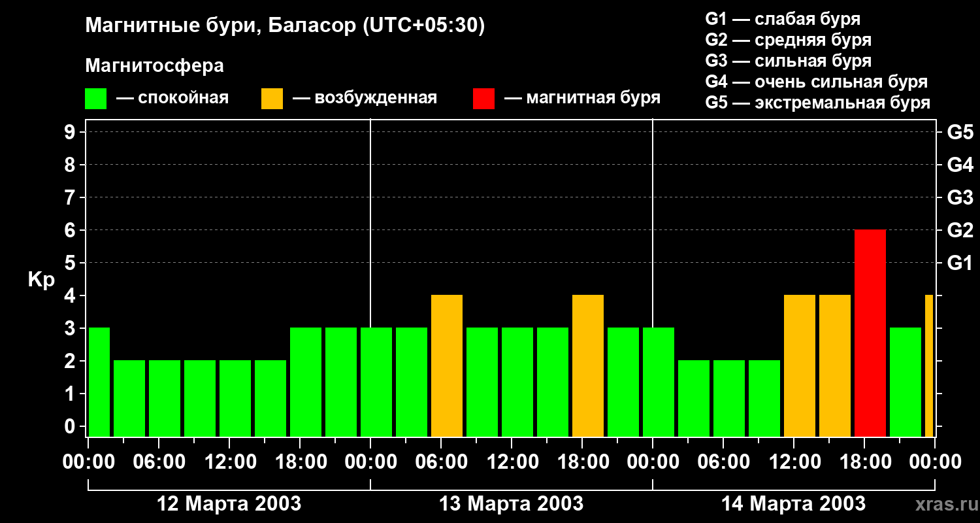
Task: Click the '18:00' time label above 13 Марта
Action: (582, 462)
